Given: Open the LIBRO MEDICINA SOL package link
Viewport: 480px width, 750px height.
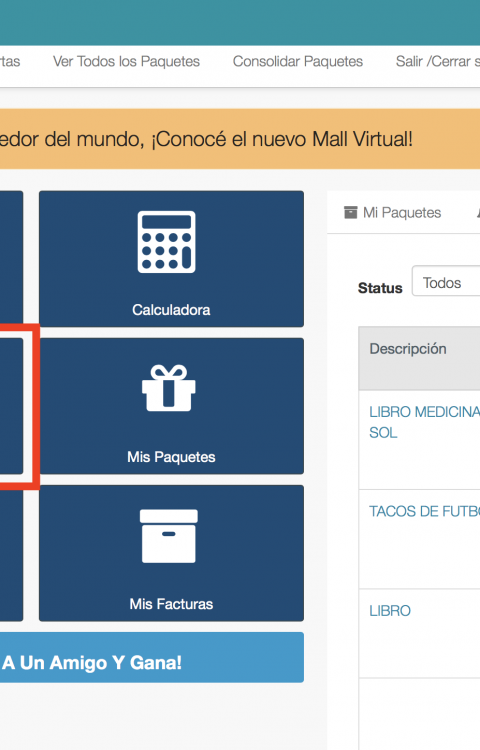Looking at the screenshot, I should [x=425, y=422].
